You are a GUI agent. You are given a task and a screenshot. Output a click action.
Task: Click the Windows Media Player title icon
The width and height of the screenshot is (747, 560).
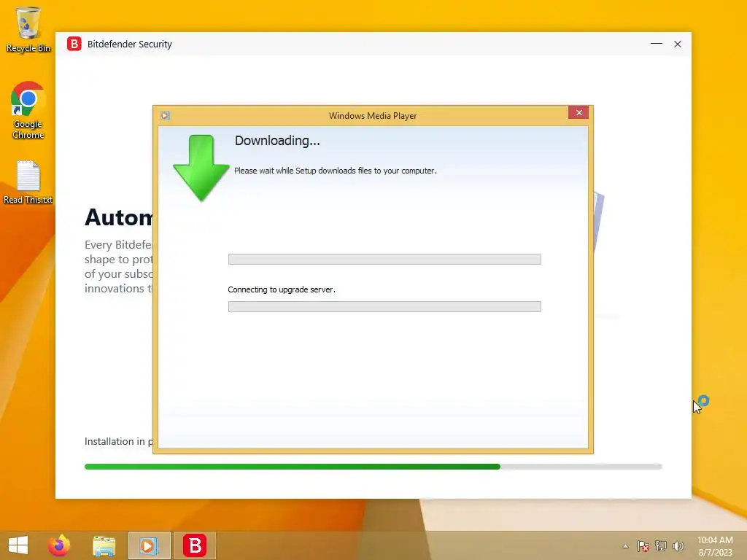pos(165,116)
